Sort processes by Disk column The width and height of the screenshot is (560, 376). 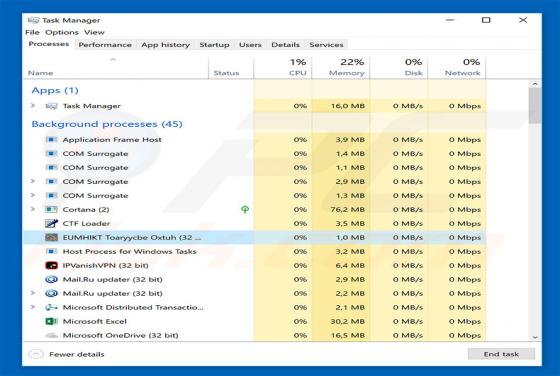click(x=399, y=67)
